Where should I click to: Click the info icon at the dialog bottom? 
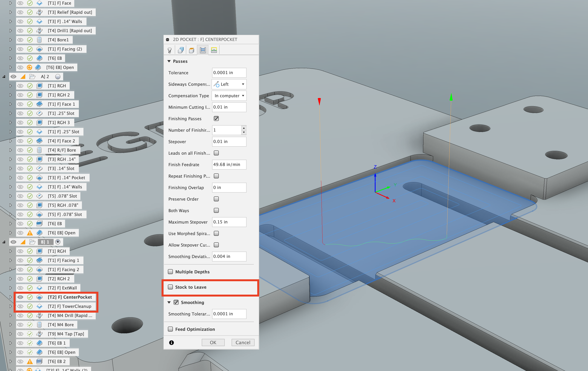point(172,343)
